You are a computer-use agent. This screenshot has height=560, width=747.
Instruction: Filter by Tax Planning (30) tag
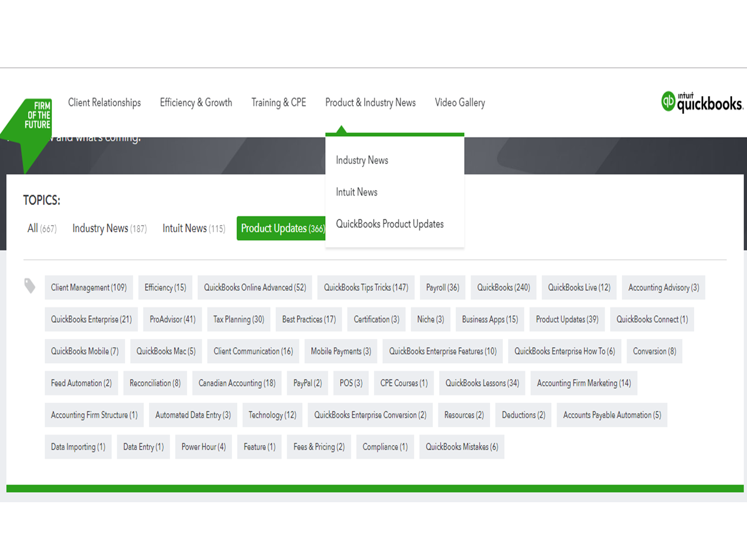239,319
